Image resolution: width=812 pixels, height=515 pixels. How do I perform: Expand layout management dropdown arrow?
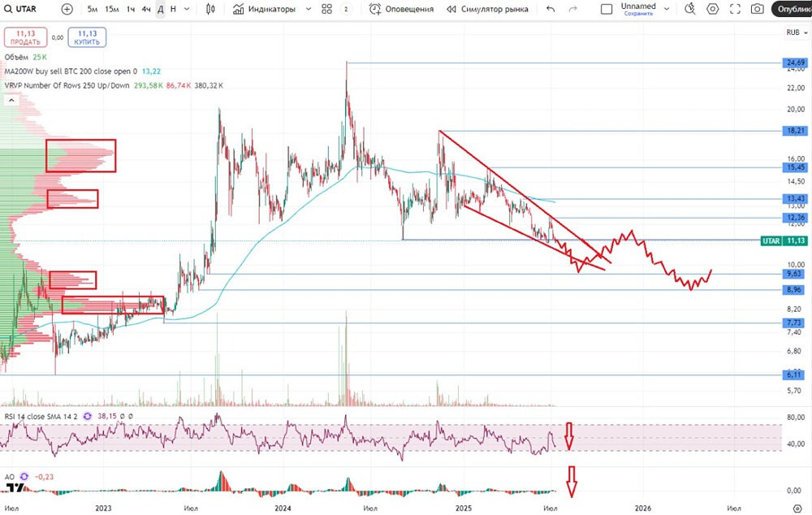[667, 9]
